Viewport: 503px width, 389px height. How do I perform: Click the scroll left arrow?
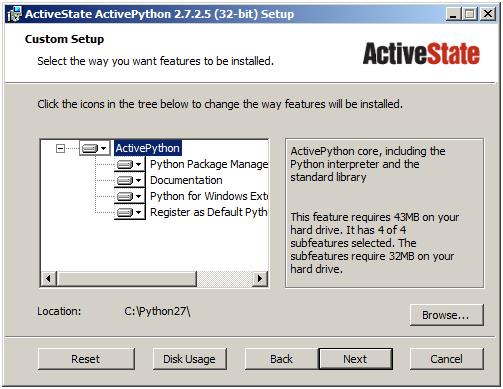pyautogui.click(x=49, y=278)
